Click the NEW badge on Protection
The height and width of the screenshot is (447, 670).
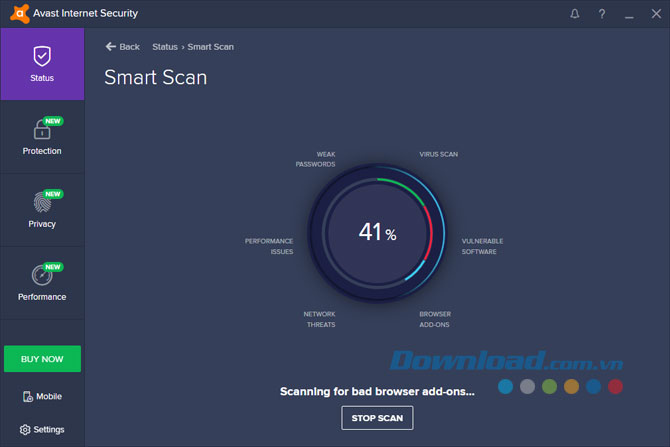53,121
